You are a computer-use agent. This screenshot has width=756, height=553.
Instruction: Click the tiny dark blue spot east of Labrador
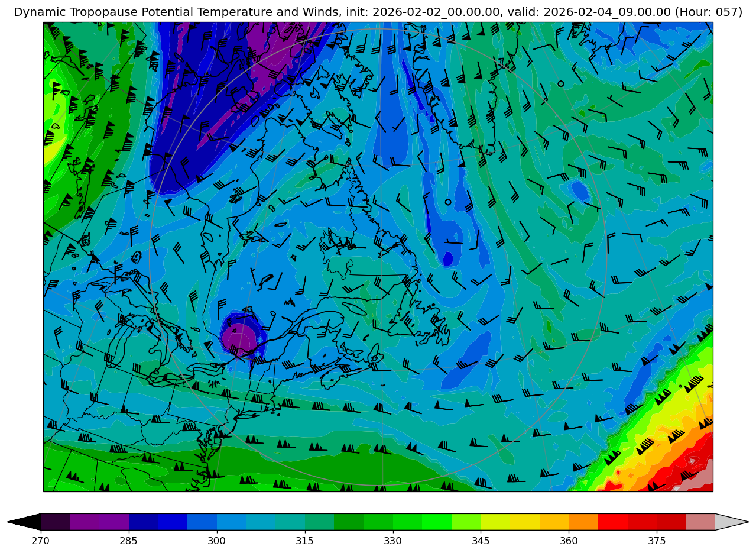pos(448,259)
